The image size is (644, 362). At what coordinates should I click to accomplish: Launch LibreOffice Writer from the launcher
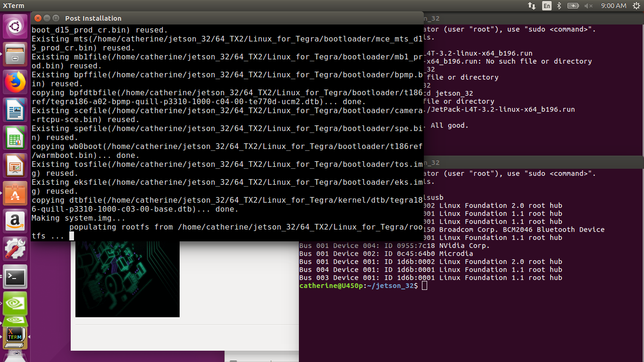(x=16, y=110)
